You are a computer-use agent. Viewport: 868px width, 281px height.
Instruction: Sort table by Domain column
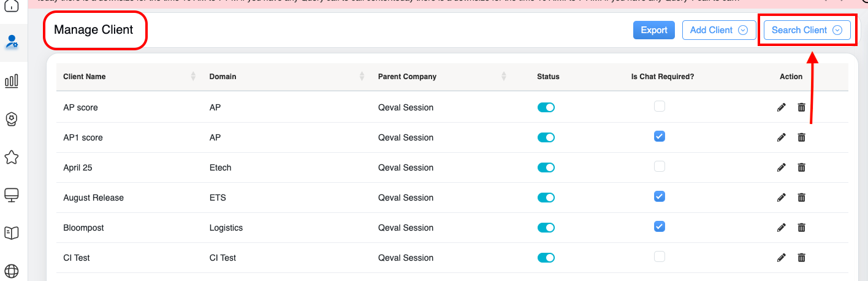pos(364,77)
